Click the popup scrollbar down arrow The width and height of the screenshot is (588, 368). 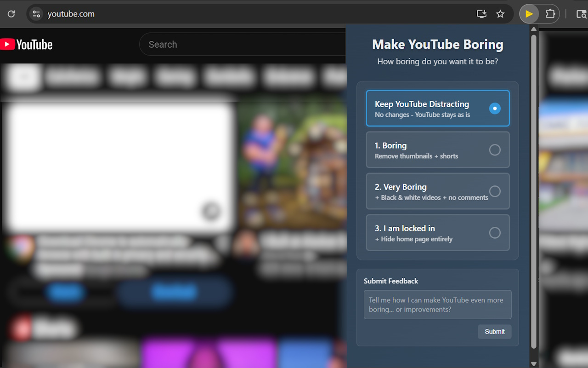[x=533, y=363]
